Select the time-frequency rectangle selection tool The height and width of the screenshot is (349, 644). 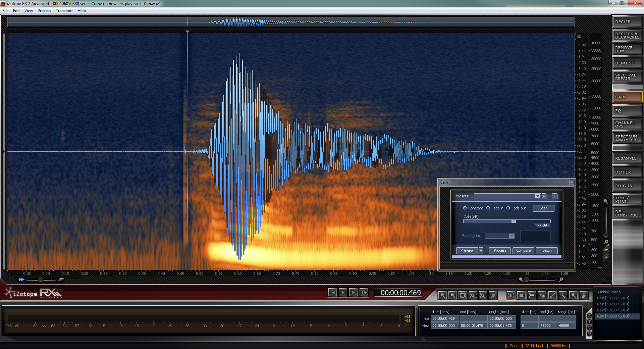coord(521,295)
